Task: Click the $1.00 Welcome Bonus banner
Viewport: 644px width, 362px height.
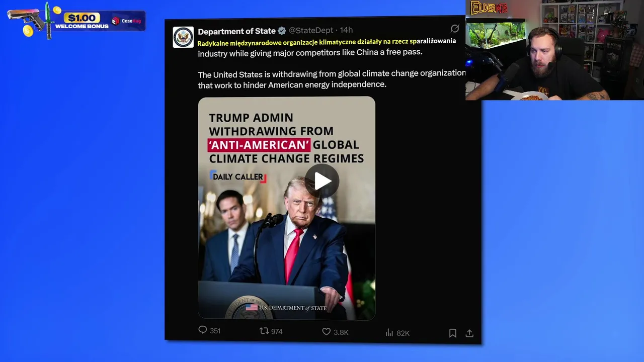Action: (x=76, y=21)
